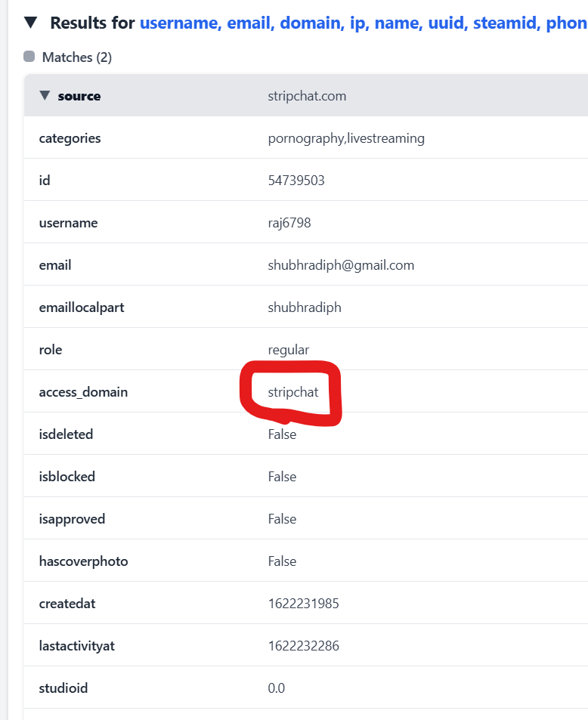Select the pornography,livestreaming categories value
The width and height of the screenshot is (588, 720).
[346, 138]
